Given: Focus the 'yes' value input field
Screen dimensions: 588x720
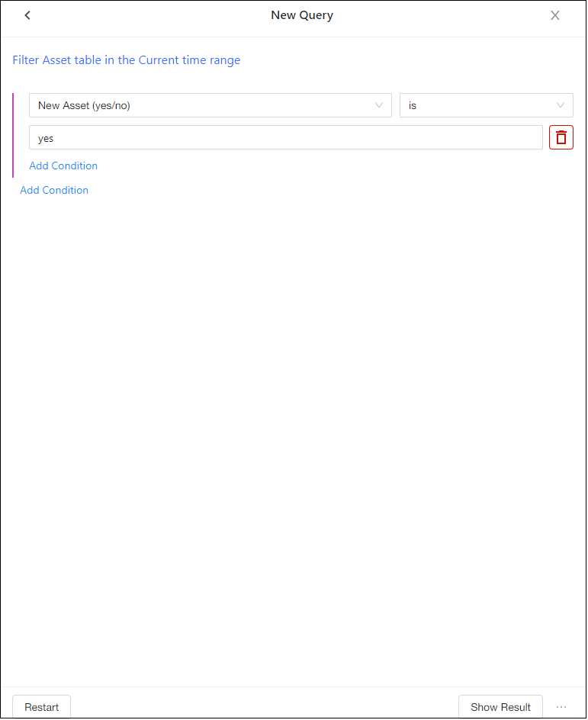Looking at the screenshot, I should pos(286,137).
